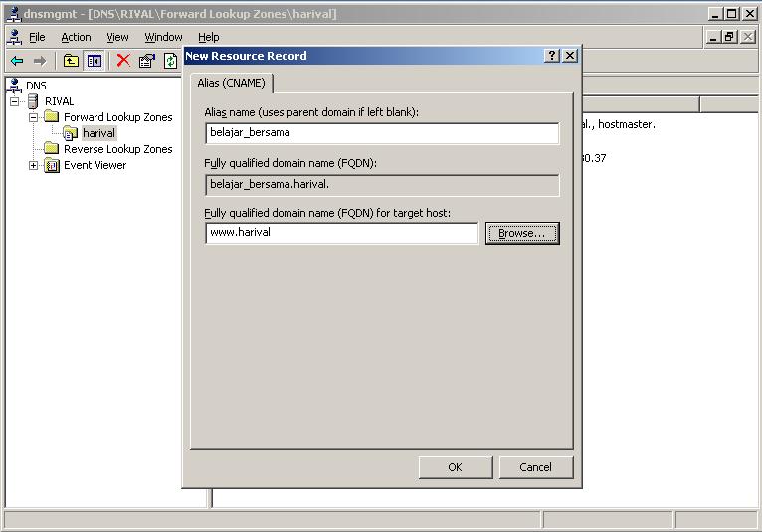
Task: Select Event Viewer tree label
Action: [x=95, y=165]
